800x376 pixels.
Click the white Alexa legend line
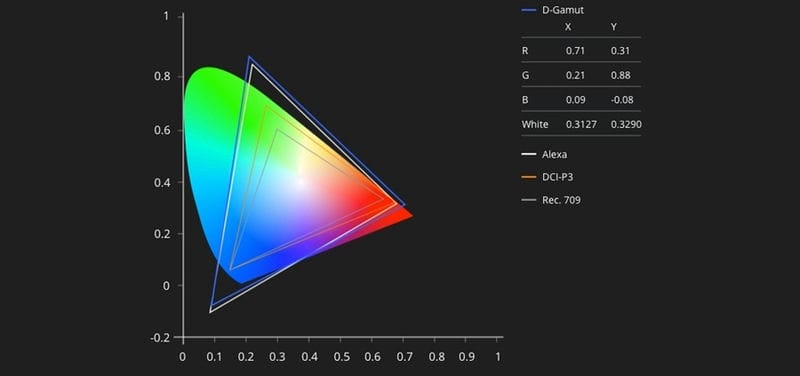point(529,154)
